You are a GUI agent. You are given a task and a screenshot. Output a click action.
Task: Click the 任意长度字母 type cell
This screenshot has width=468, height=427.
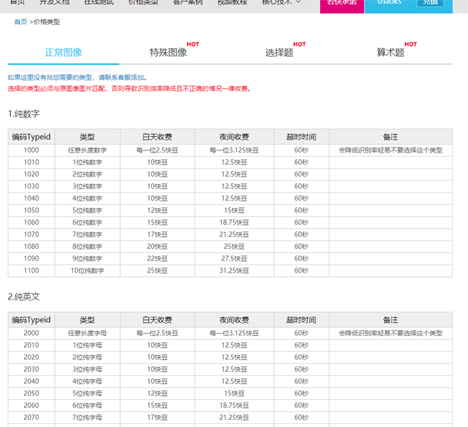click(87, 333)
